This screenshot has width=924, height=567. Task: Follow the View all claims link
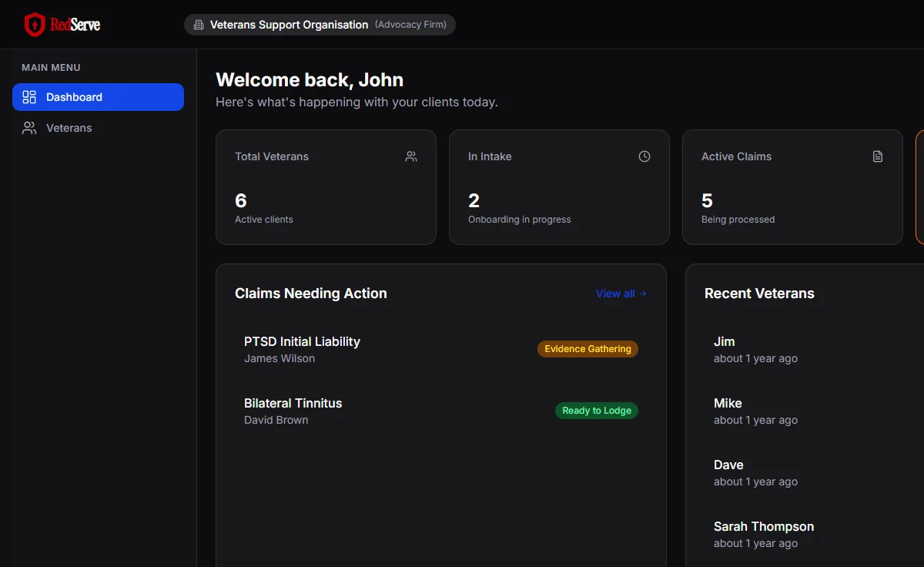coord(615,294)
